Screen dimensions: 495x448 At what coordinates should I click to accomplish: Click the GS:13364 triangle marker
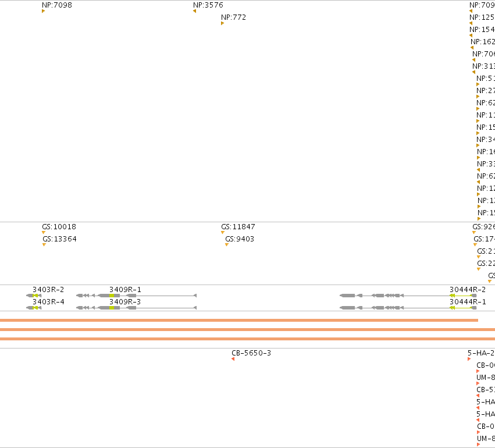click(44, 245)
